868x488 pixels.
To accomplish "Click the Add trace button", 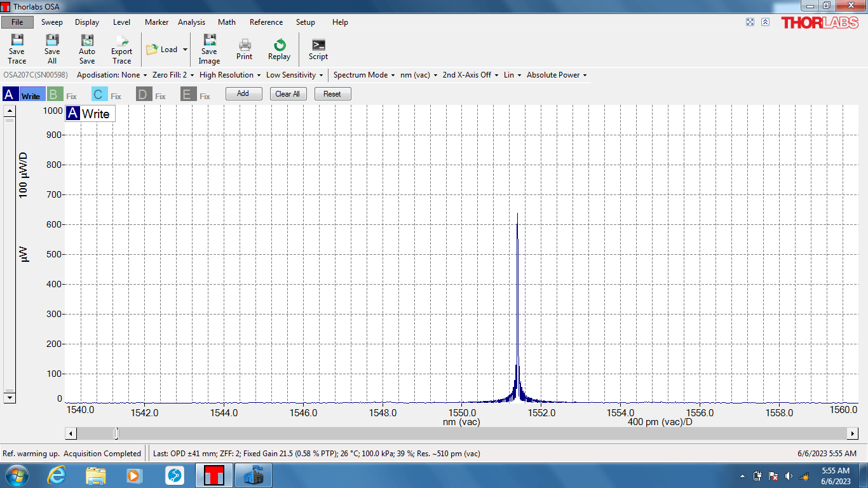I will pyautogui.click(x=243, y=94).
